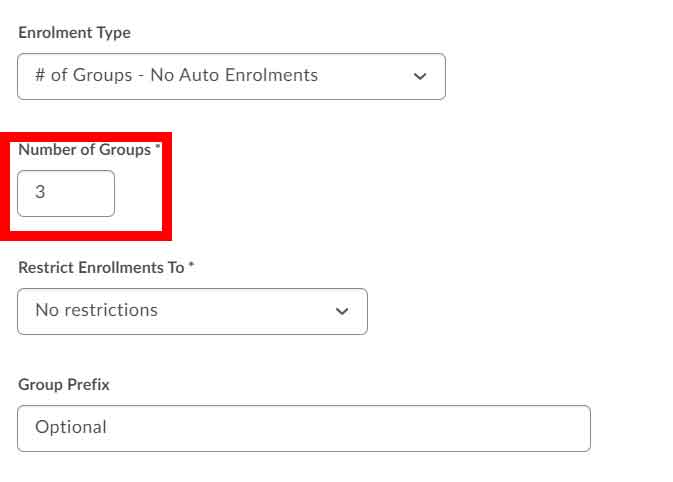Click the Restrict Enrollments To label
The width and height of the screenshot is (673, 482).
(x=101, y=268)
